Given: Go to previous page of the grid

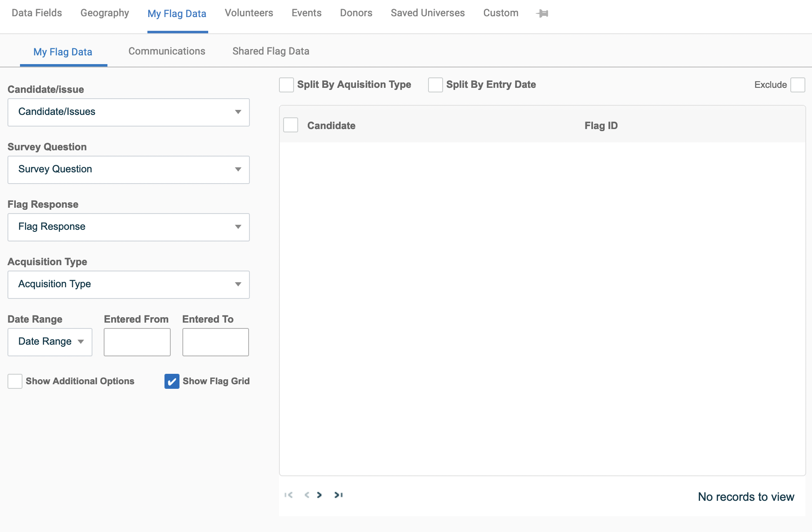Looking at the screenshot, I should click(x=307, y=495).
